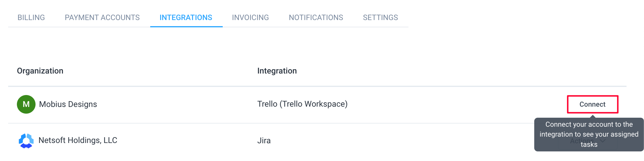Switch to the Payment Accounts tab
Image resolution: width=644 pixels, height=161 pixels.
click(102, 17)
